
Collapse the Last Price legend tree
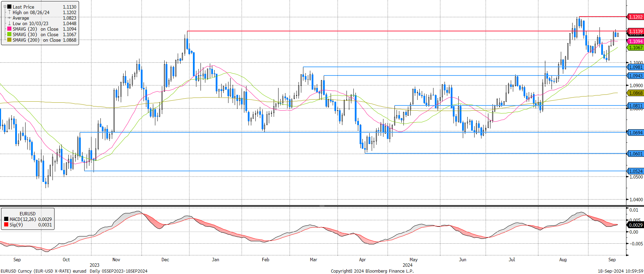[5, 7]
